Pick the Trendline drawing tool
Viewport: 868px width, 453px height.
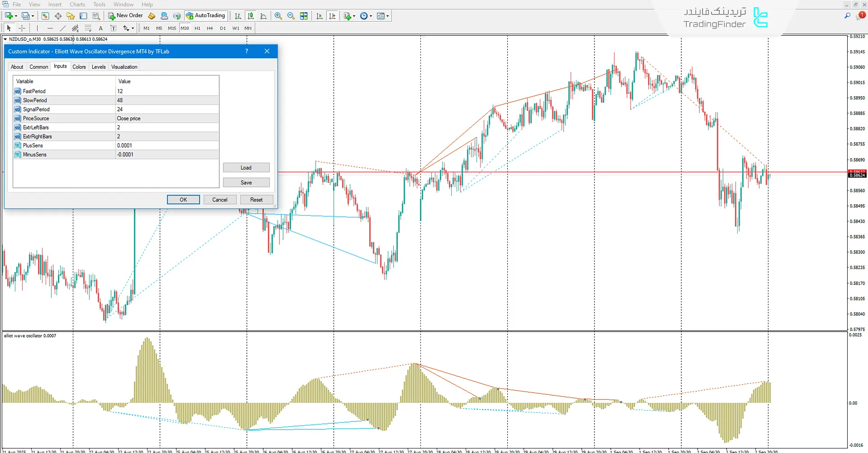point(63,28)
